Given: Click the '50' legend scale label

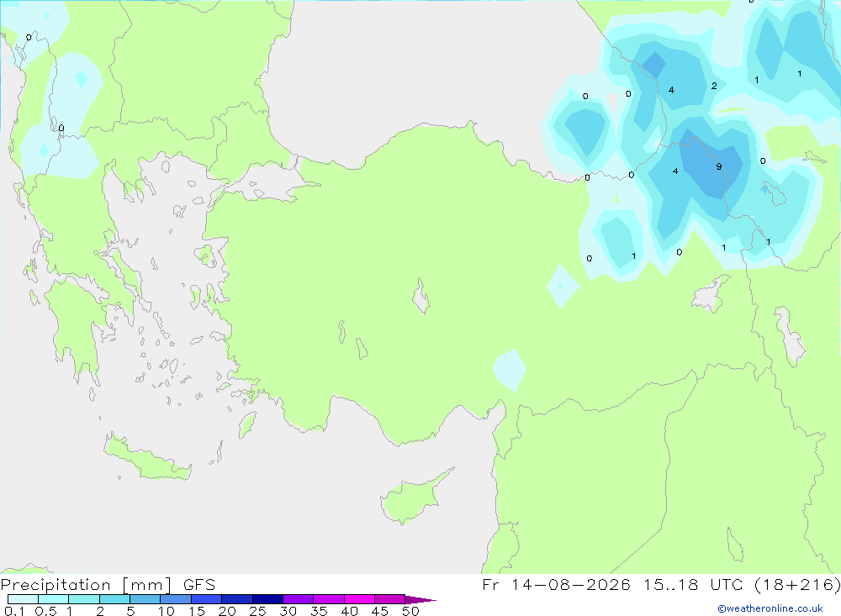Looking at the screenshot, I should click(x=411, y=611).
